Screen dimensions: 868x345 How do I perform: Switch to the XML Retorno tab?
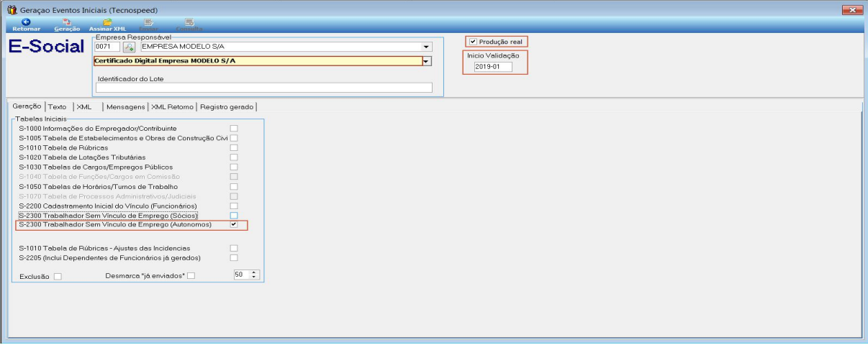point(173,106)
